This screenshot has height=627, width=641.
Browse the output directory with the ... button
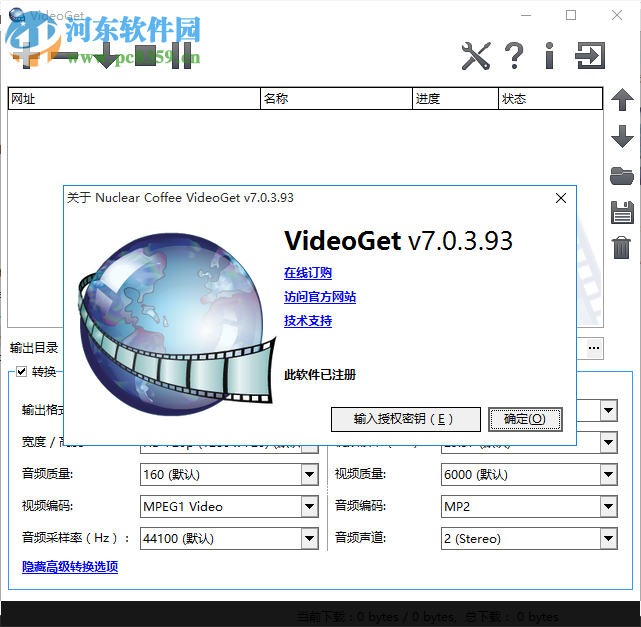pos(594,348)
